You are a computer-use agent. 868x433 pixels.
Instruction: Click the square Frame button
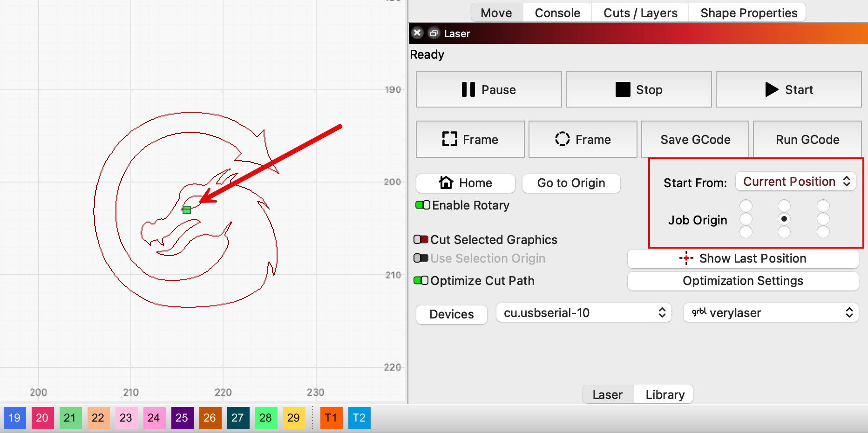click(x=470, y=139)
